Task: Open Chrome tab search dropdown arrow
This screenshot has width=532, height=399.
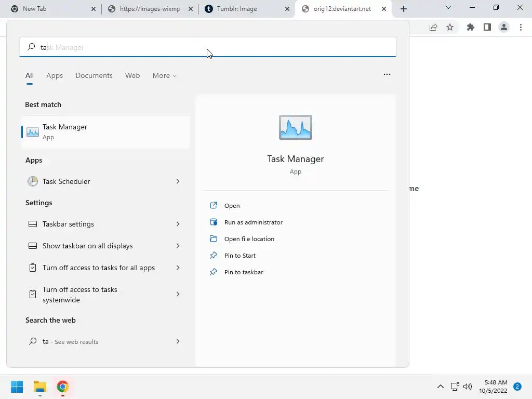Action: point(448,7)
